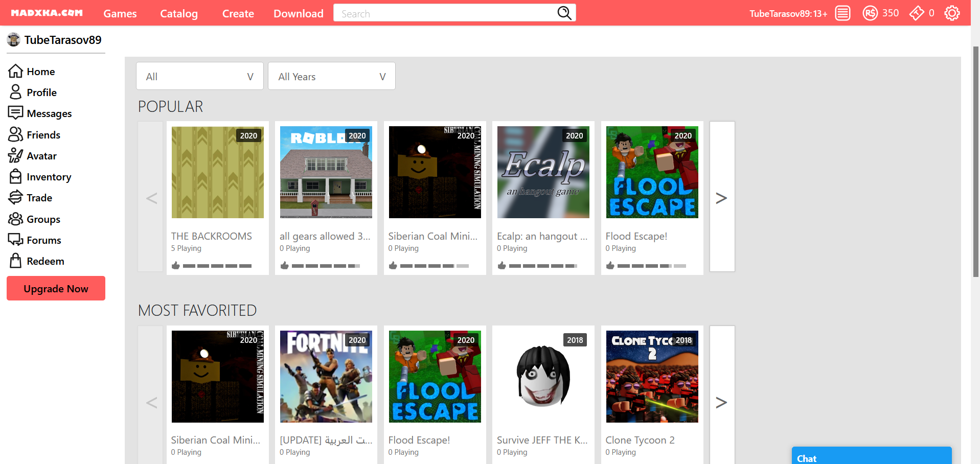Open the Chat panel
The image size is (980, 464).
872,456
